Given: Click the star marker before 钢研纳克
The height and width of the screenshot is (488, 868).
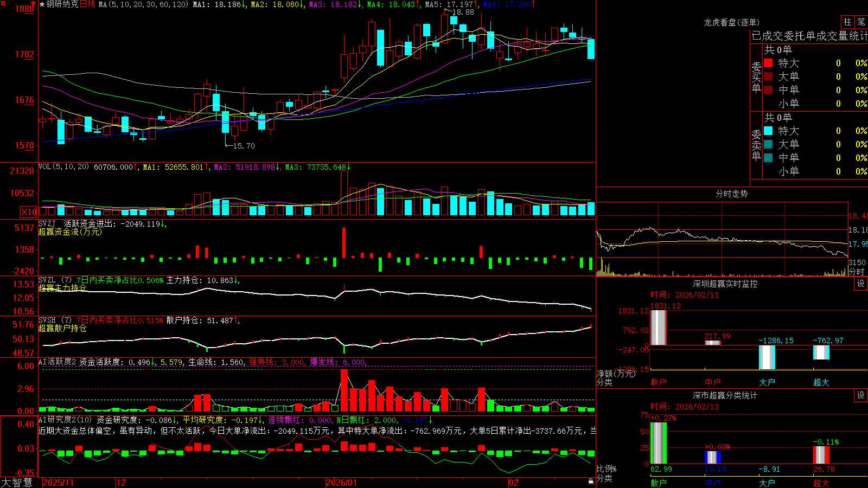Looking at the screenshot, I should click(42, 4).
